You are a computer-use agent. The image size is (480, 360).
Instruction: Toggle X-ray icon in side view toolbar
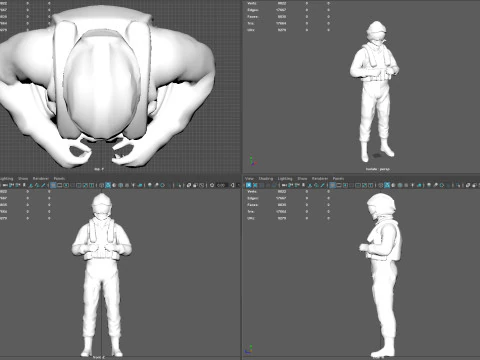[468, 185]
